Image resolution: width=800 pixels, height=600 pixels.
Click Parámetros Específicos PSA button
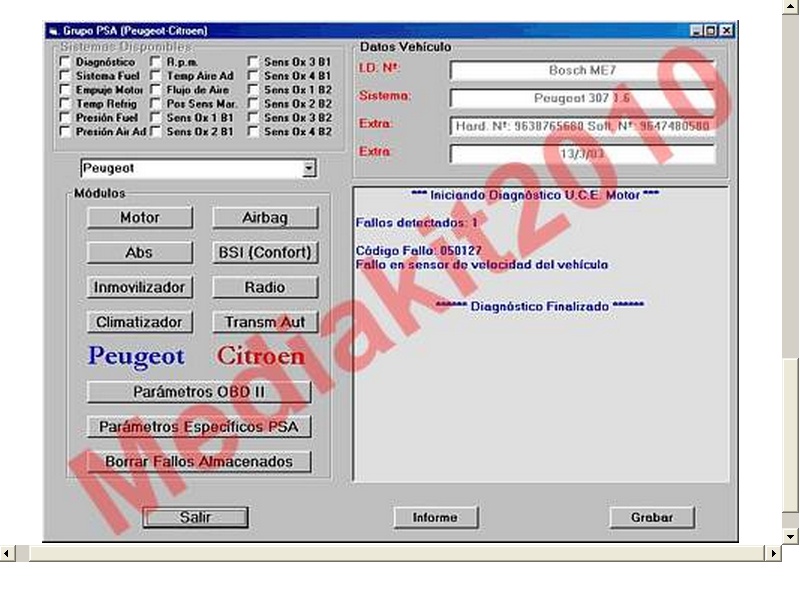199,427
